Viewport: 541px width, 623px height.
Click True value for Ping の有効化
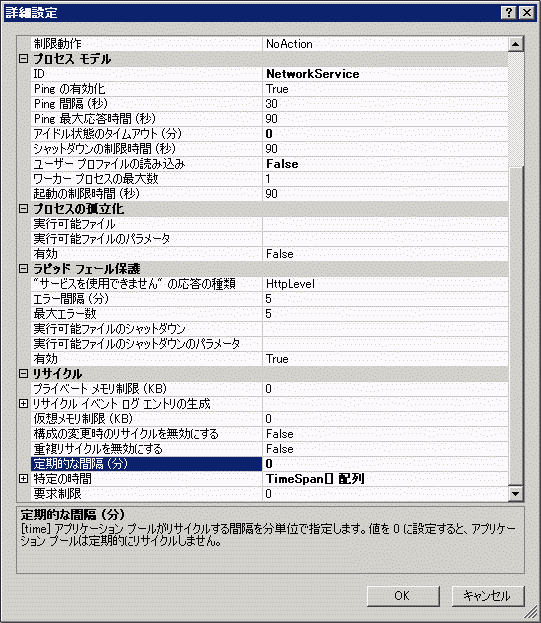point(385,89)
